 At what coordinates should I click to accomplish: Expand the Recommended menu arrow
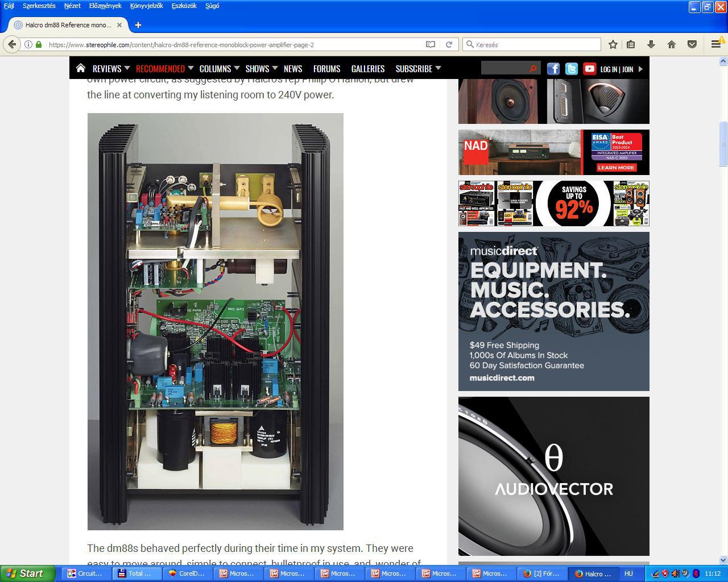(191, 68)
